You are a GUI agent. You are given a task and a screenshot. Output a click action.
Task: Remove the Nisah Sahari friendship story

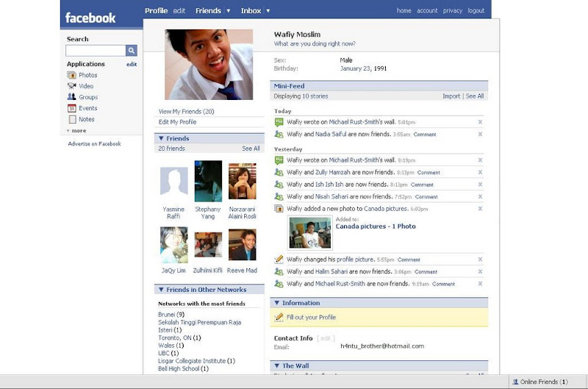coord(480,196)
